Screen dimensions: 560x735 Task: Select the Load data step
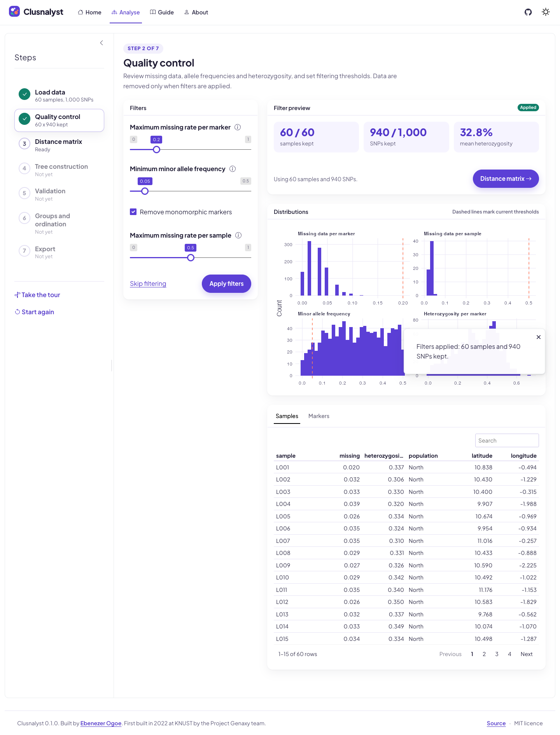(x=59, y=96)
